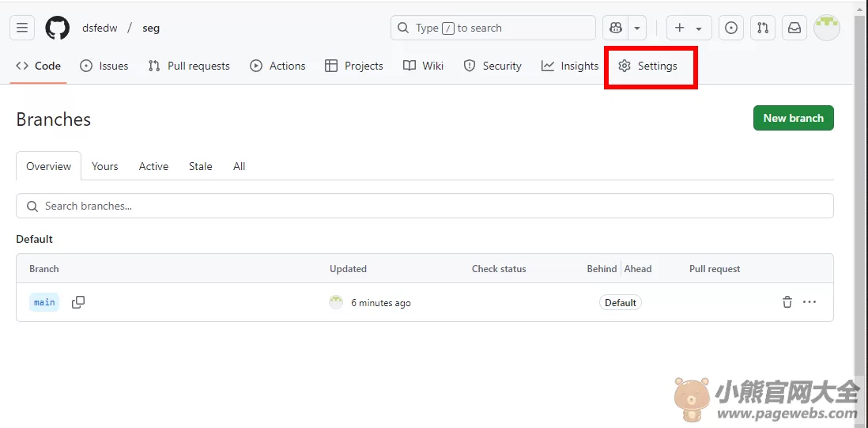Open the user avatar menu
The width and height of the screenshot is (868, 428).
tap(826, 28)
